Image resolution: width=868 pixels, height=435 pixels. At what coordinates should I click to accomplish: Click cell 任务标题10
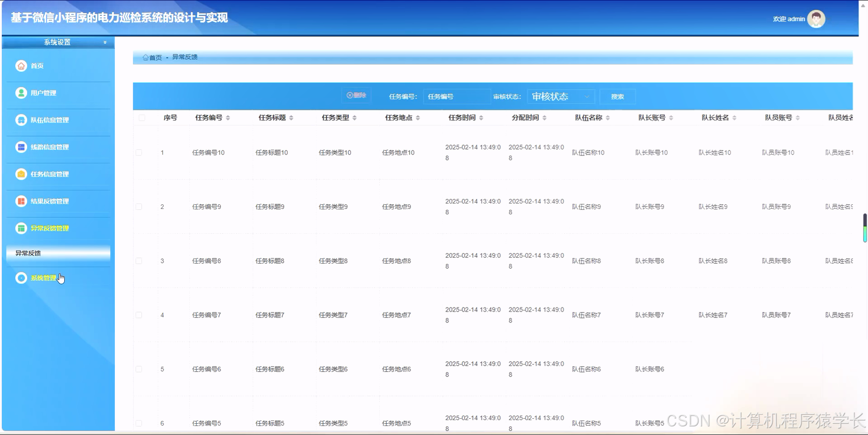(272, 152)
